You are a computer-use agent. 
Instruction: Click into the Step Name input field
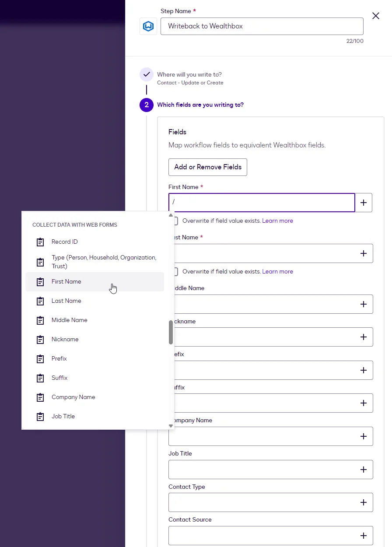(x=262, y=26)
